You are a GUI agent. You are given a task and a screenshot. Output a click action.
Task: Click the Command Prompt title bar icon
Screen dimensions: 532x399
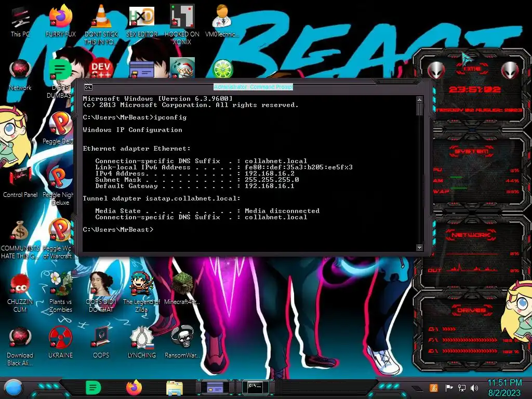pos(88,87)
